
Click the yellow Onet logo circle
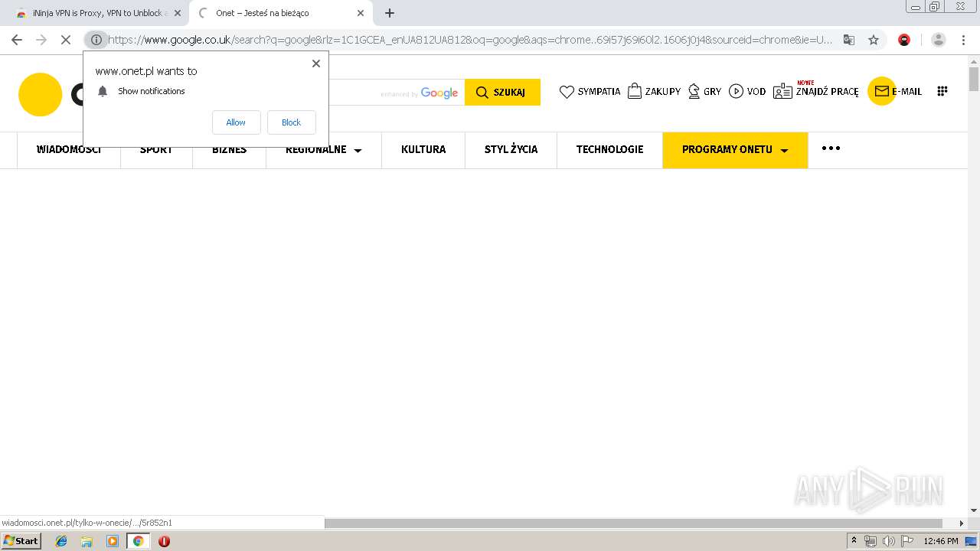[x=40, y=94]
